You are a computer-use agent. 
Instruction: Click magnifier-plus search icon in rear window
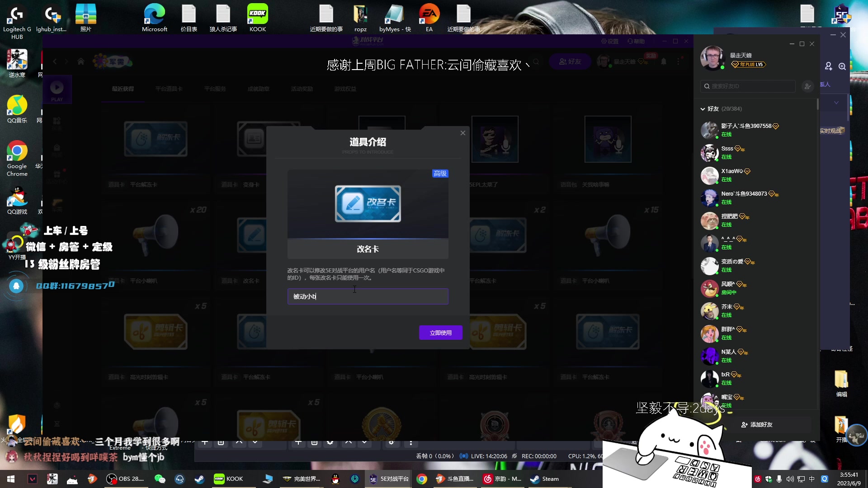pos(842,66)
